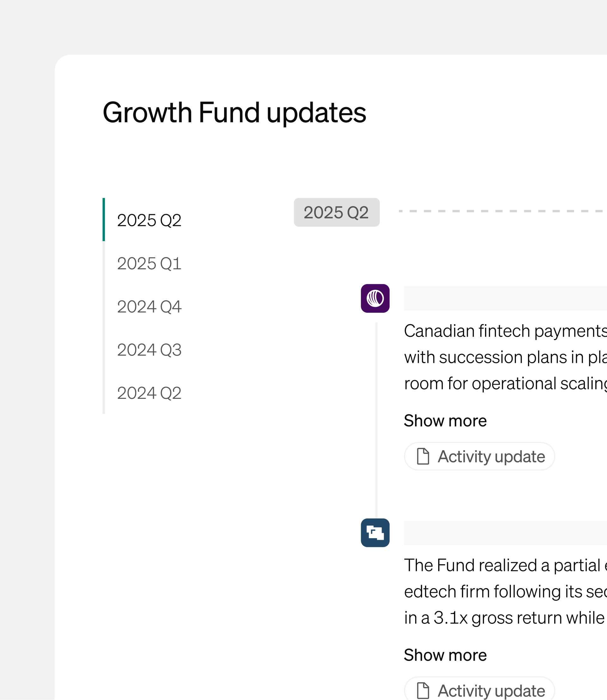Click the title placeholder beside the blue logo

pyautogui.click(x=505, y=533)
